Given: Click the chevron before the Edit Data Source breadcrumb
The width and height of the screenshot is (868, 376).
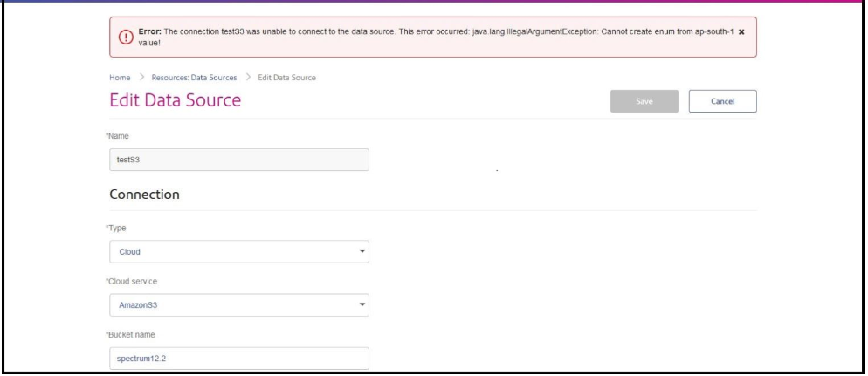Looking at the screenshot, I should [247, 78].
